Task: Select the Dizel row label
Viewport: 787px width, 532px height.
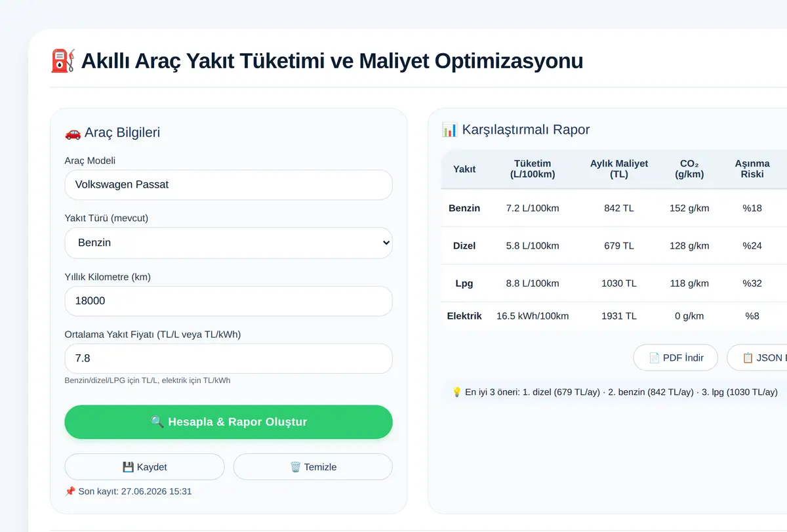Action: pos(464,246)
